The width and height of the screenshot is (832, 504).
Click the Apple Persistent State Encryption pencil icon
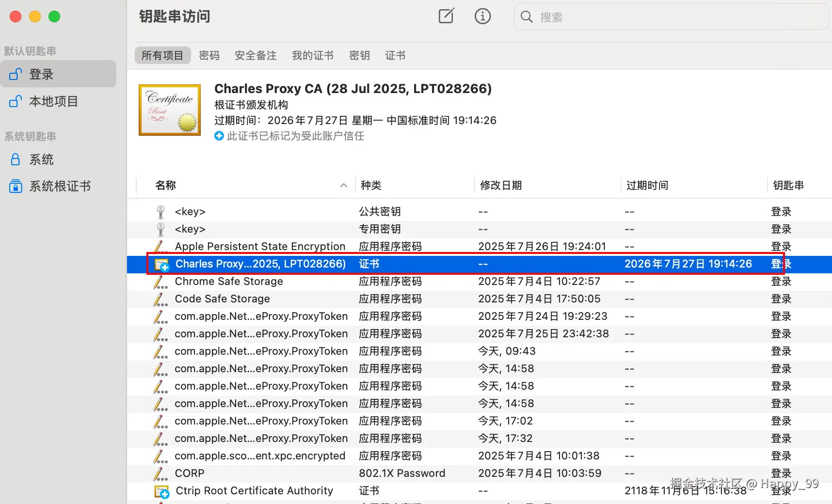(x=160, y=247)
